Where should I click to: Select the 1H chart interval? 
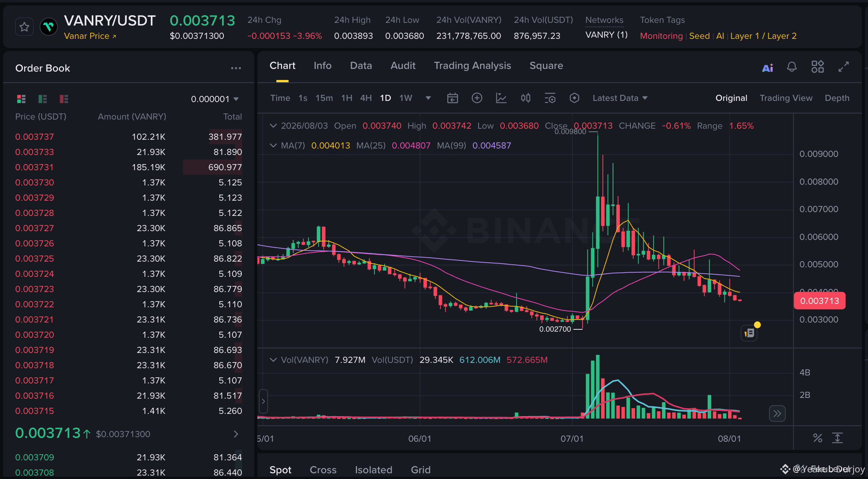pos(347,98)
